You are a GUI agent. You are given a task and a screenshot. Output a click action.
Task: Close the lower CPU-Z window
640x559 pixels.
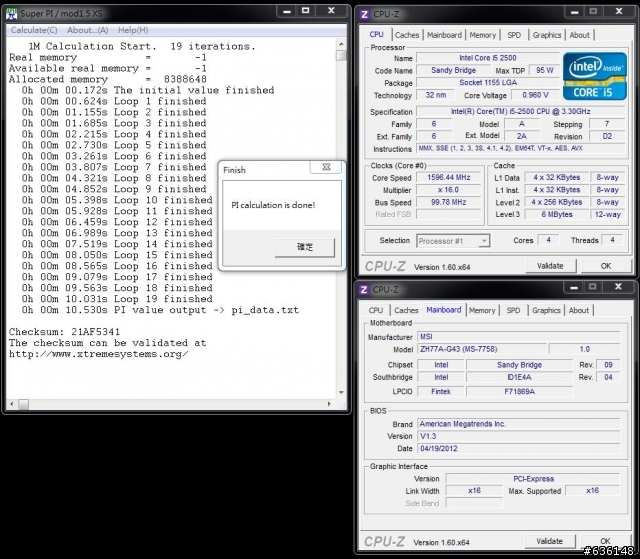click(618, 287)
